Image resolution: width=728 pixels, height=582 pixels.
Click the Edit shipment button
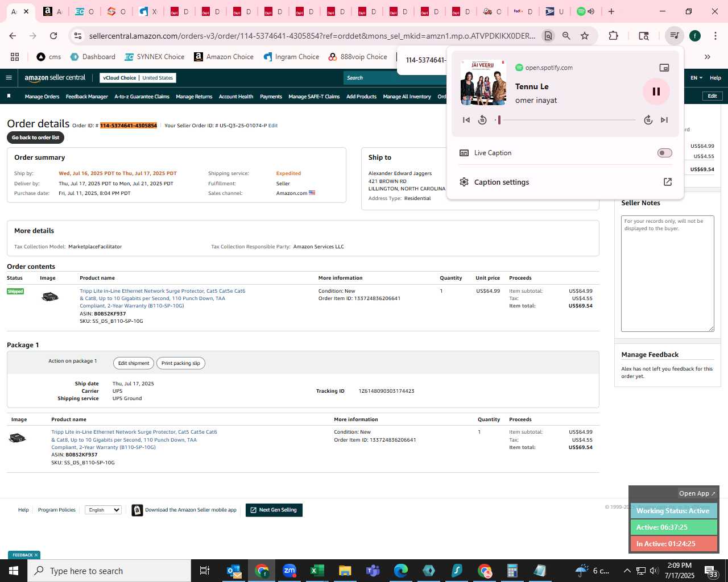coord(134,363)
